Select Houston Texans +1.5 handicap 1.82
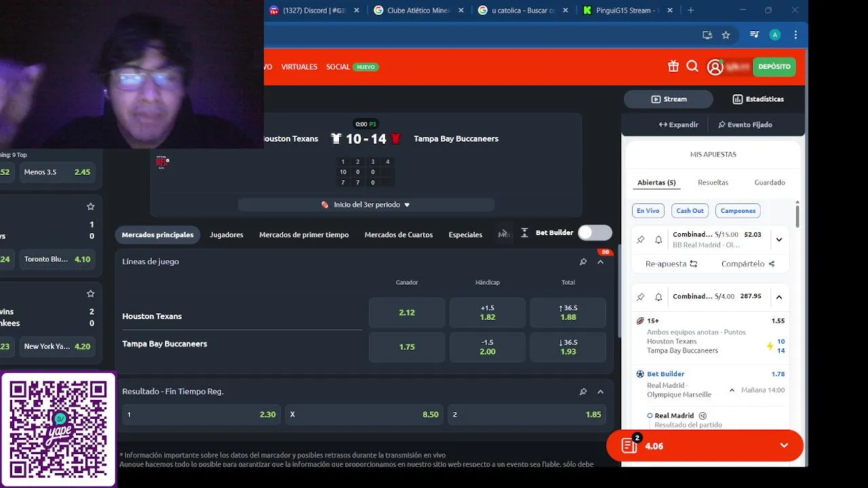The image size is (868, 488). click(488, 312)
